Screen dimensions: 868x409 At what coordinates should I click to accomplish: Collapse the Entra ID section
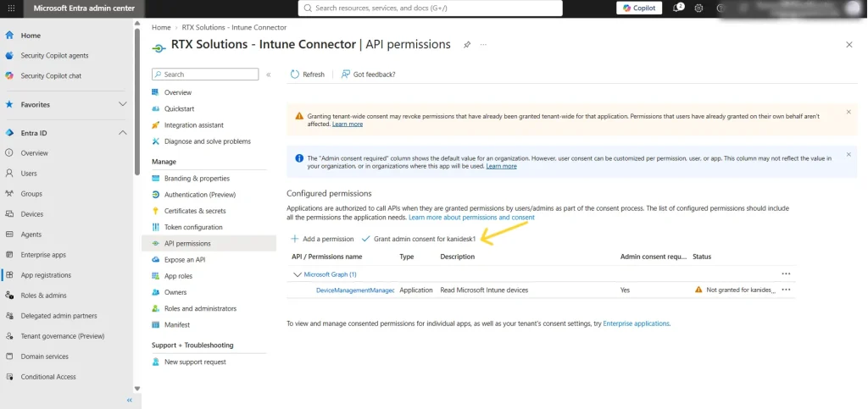click(123, 133)
